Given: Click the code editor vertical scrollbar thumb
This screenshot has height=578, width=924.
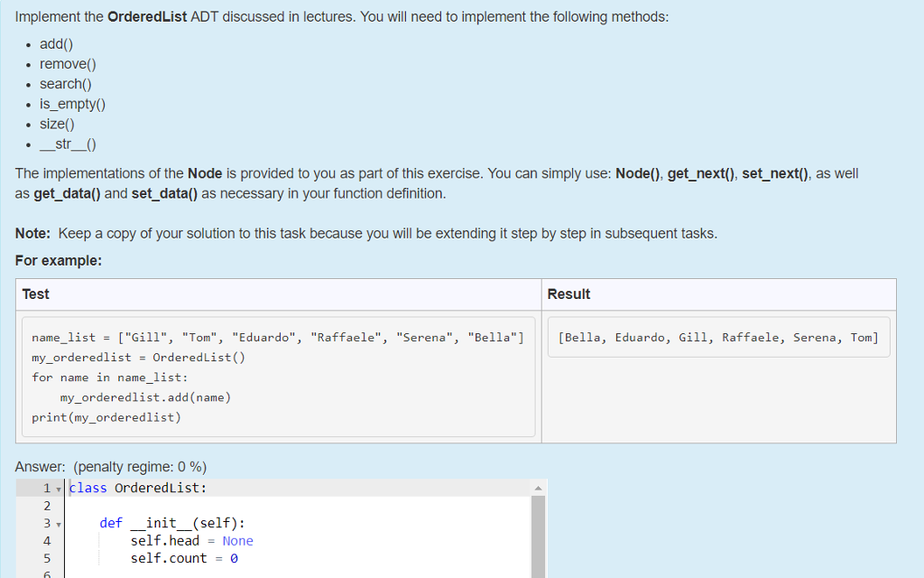Looking at the screenshot, I should 538,536.
